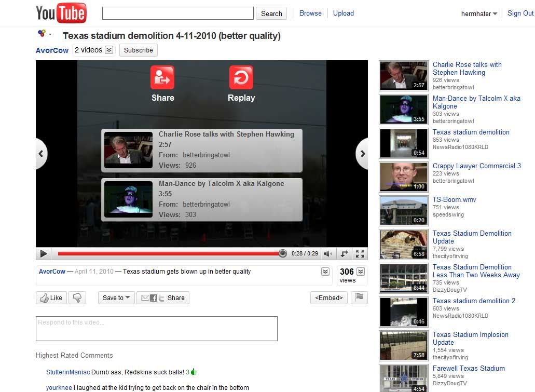The height and width of the screenshot is (392, 535).
Task: Open Man-Dance suggestion card in player
Action: tap(202, 200)
